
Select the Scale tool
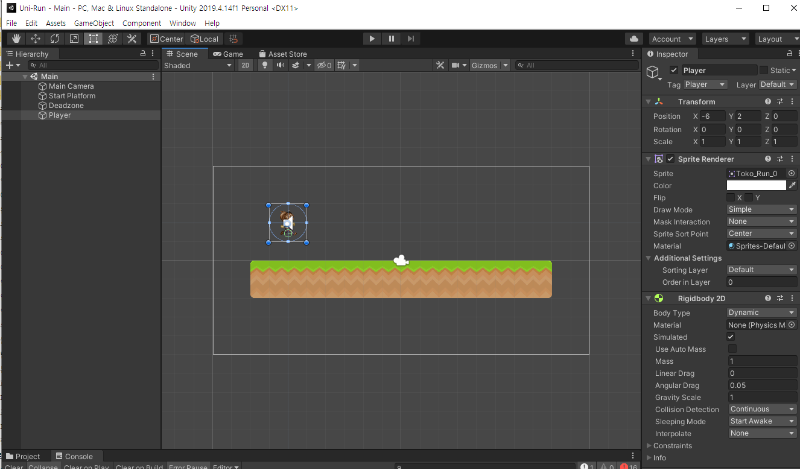pyautogui.click(x=74, y=39)
